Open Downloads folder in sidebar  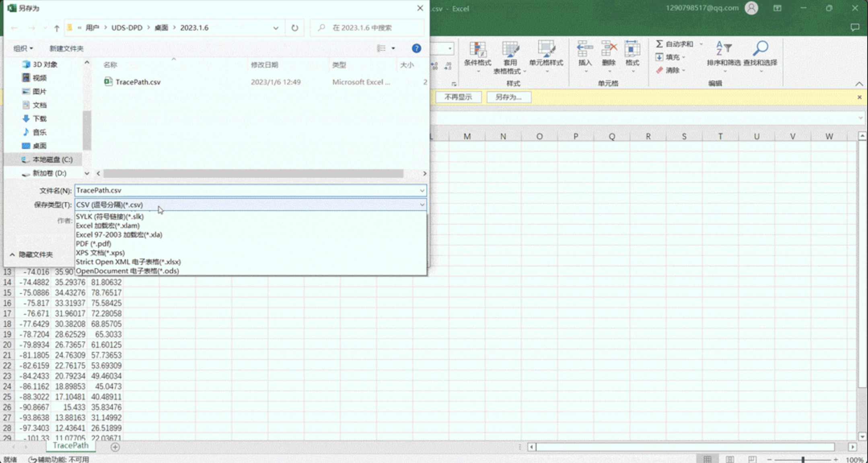[35, 119]
